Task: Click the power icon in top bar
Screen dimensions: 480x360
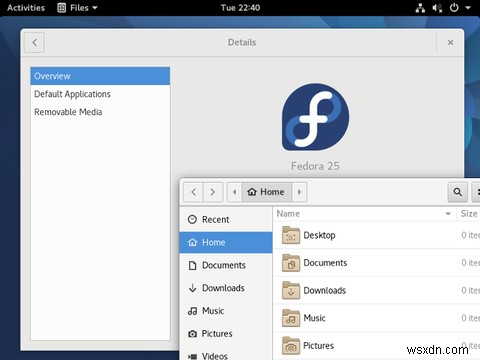Action: point(454,8)
